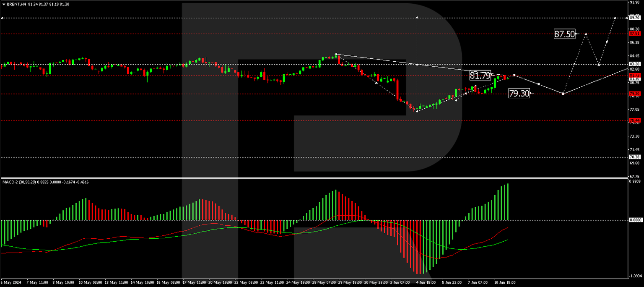644x287 pixels.
Task: Click the 89.70 price marker on axis
Action: [635, 18]
